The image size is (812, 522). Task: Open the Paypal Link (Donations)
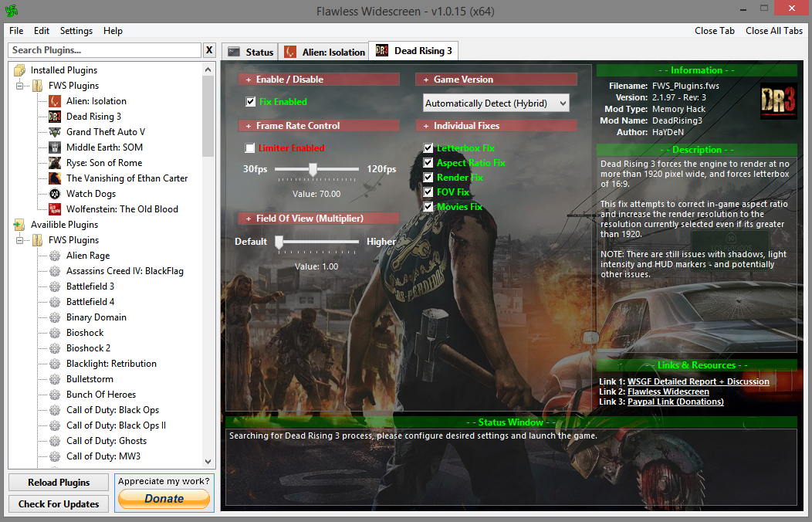click(675, 402)
